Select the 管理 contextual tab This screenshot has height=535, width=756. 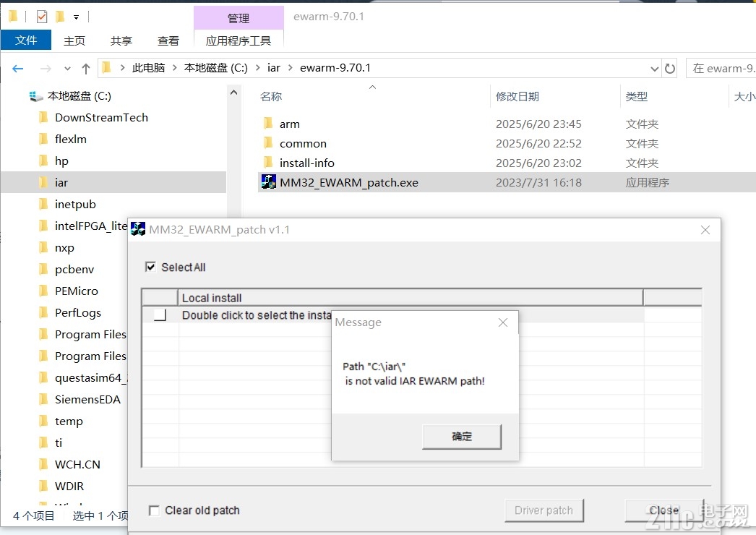pyautogui.click(x=239, y=18)
